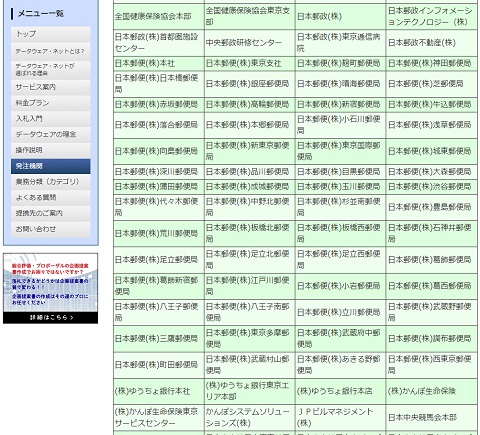Select 日本郵便(株)本郷郵便局 cell
480x435 pixels.
tap(250, 125)
